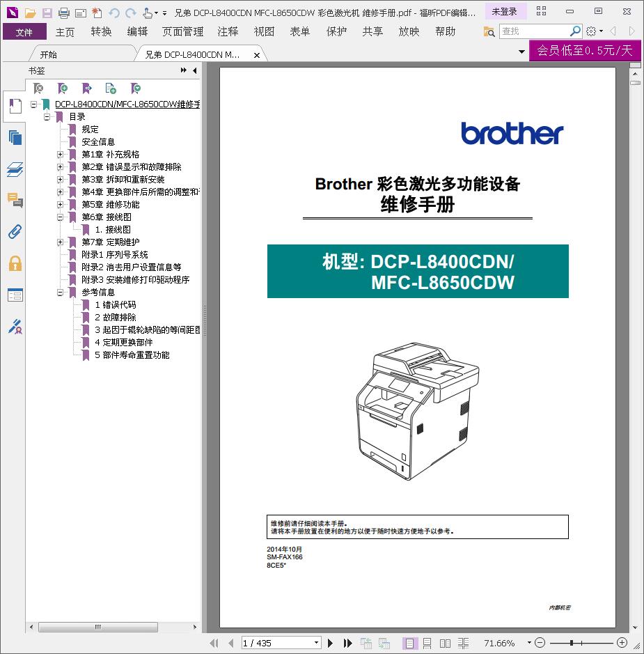This screenshot has height=654, width=644.
Task: Select the hand touch mode icon
Action: (x=147, y=13)
